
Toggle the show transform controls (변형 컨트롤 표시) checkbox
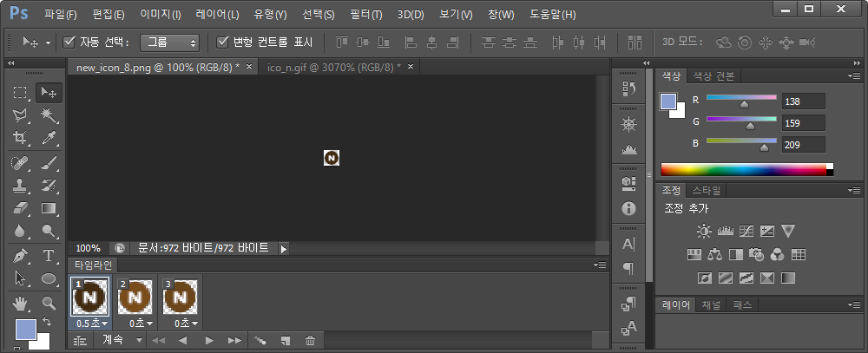(222, 42)
